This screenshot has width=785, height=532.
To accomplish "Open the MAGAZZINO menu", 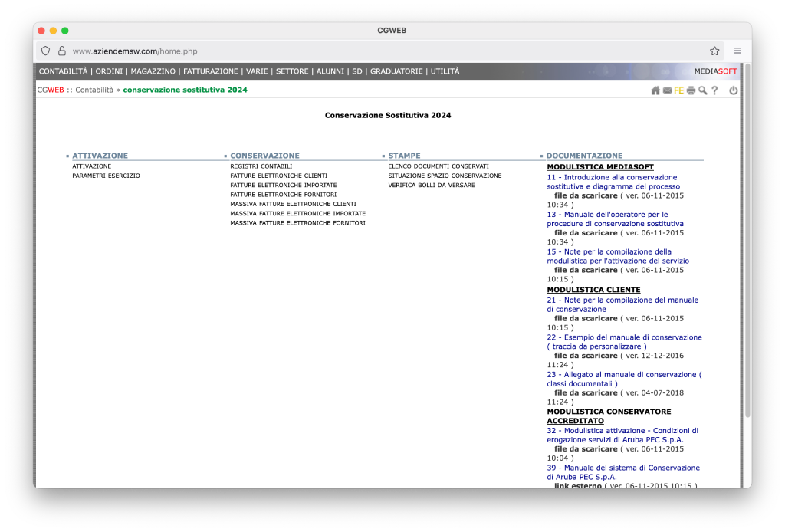I will tap(153, 71).
